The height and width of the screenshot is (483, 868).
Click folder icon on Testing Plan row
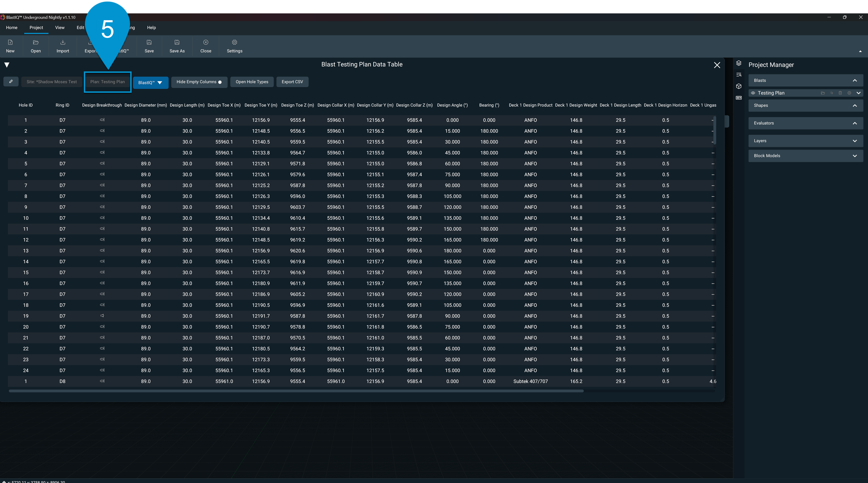click(x=822, y=93)
